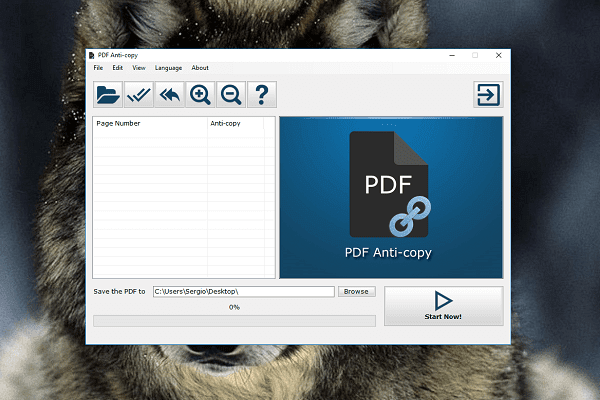Click the PDF Anti-copy preview image

391,196
